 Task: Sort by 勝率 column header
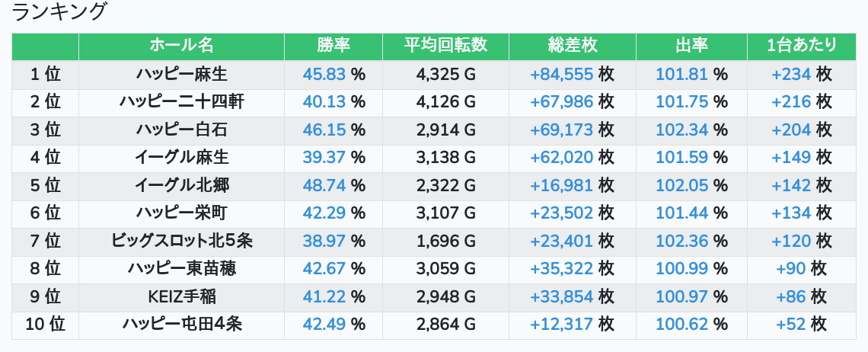coord(333,46)
